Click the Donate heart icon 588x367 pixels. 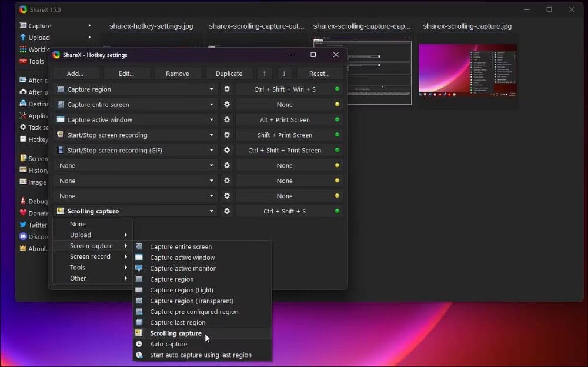tap(25, 213)
